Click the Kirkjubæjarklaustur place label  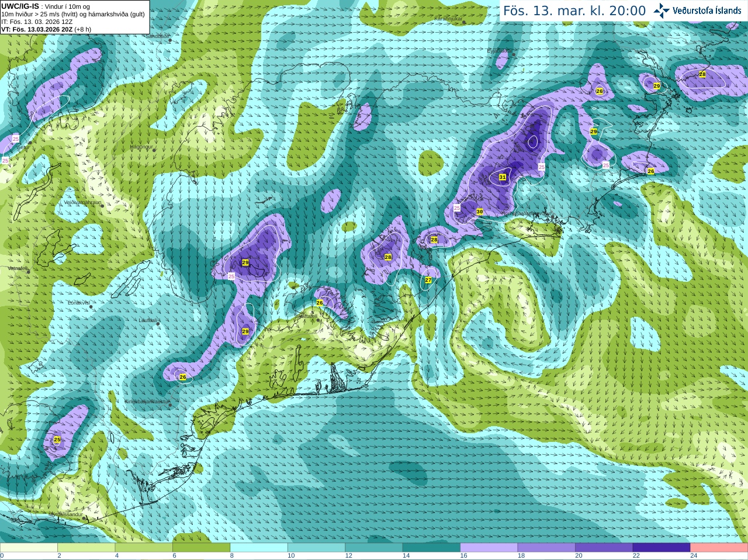point(147,402)
